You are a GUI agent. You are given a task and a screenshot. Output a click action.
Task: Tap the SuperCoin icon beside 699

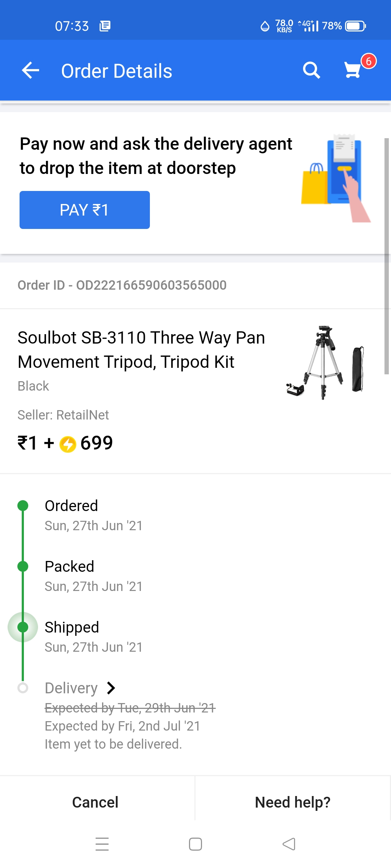[68, 444]
